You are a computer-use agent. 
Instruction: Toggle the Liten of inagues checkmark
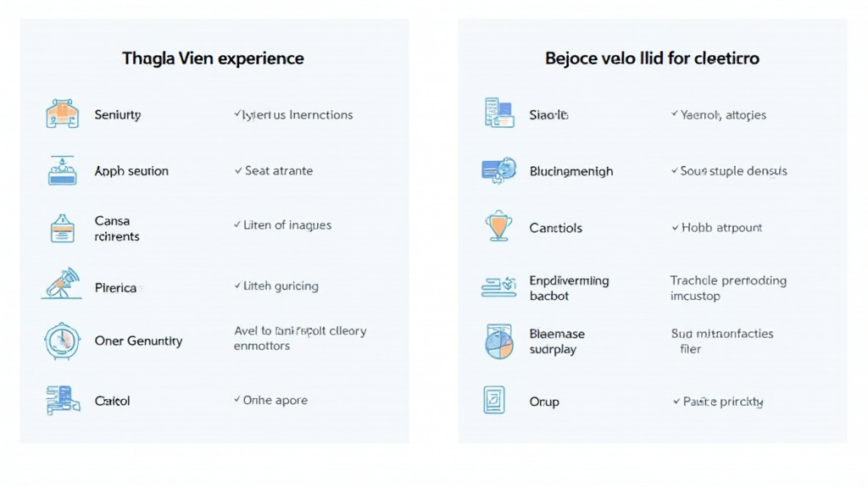(x=236, y=225)
